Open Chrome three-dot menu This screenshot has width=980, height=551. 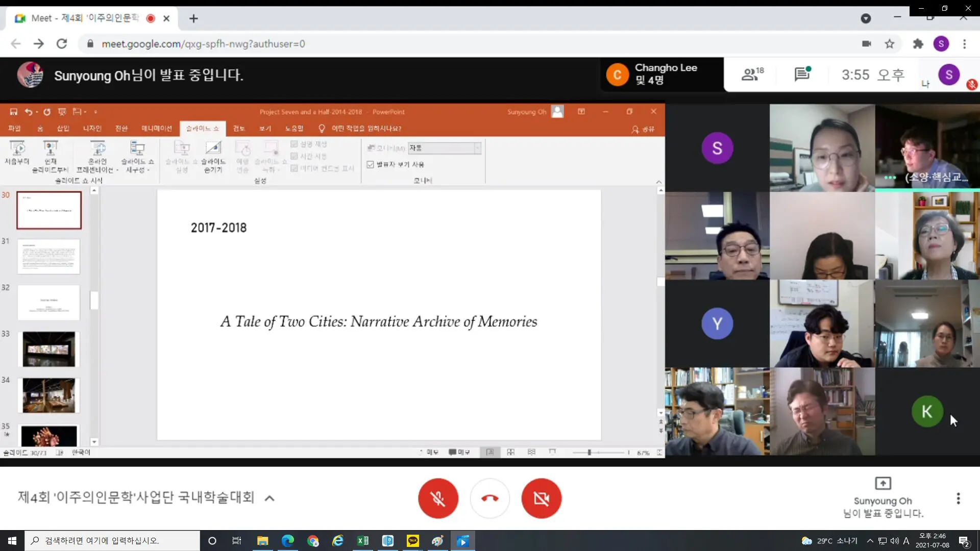click(964, 44)
